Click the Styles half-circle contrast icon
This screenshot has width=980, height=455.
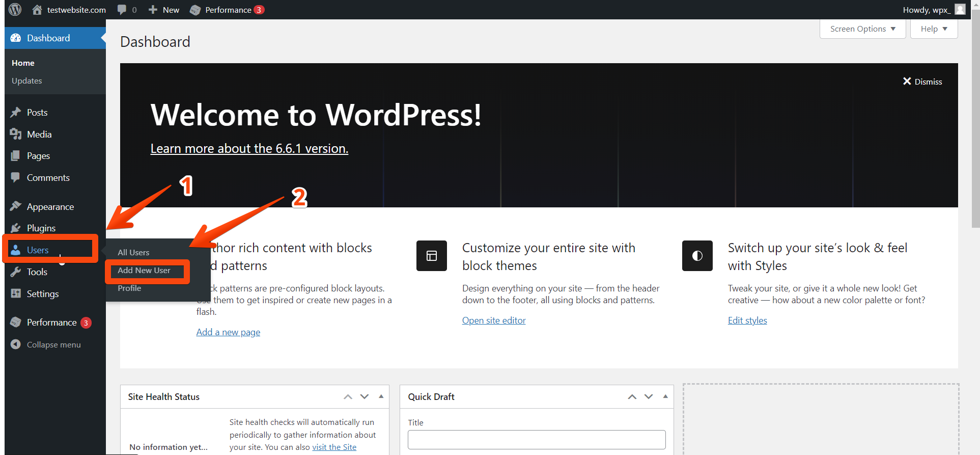697,256
